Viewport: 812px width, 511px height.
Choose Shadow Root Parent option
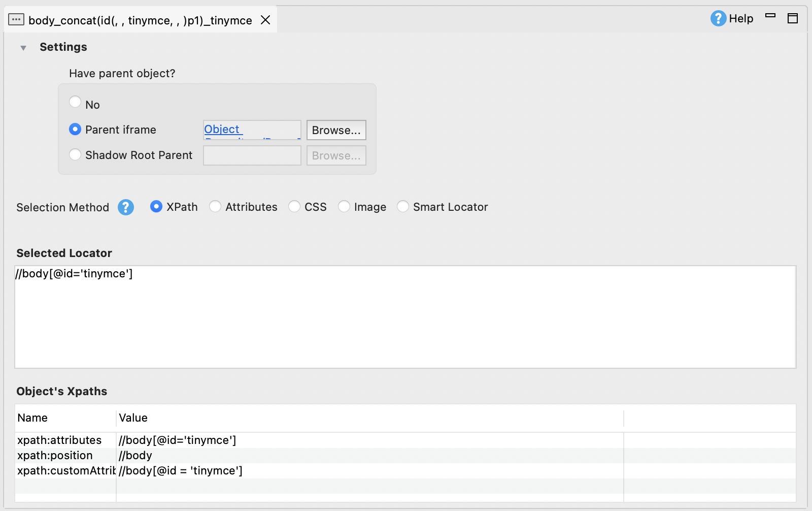click(75, 154)
